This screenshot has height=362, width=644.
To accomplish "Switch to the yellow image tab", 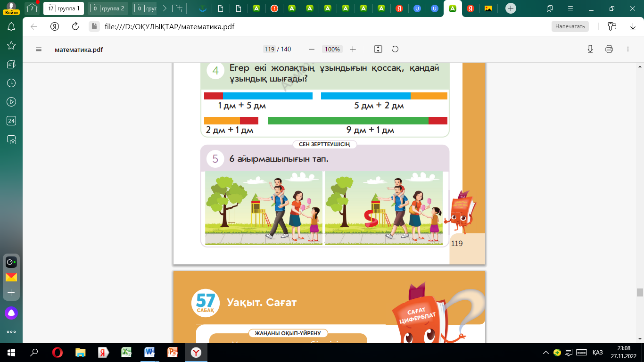I will [488, 8].
